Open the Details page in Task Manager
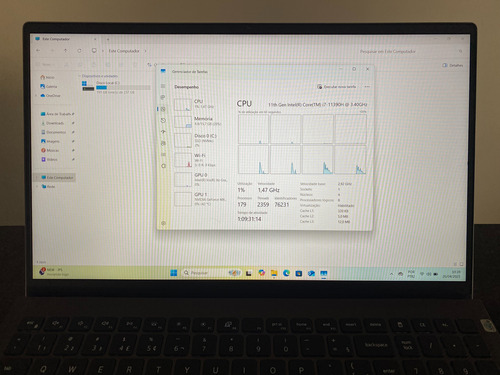 (163, 155)
